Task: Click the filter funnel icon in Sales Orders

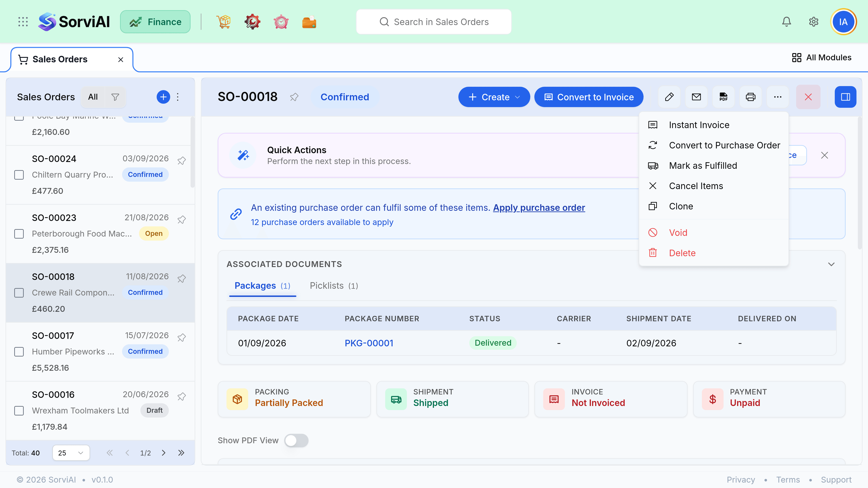Action: [x=115, y=97]
